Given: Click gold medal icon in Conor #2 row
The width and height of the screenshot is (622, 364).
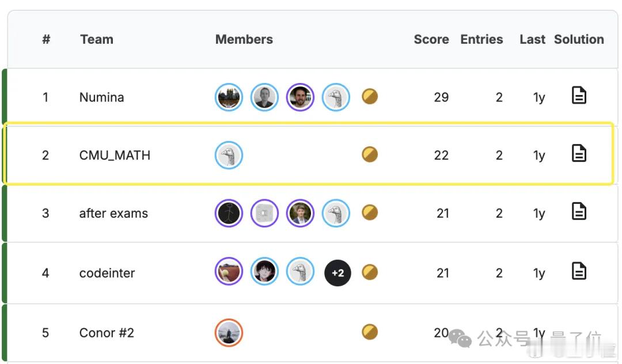Looking at the screenshot, I should pos(370,332).
